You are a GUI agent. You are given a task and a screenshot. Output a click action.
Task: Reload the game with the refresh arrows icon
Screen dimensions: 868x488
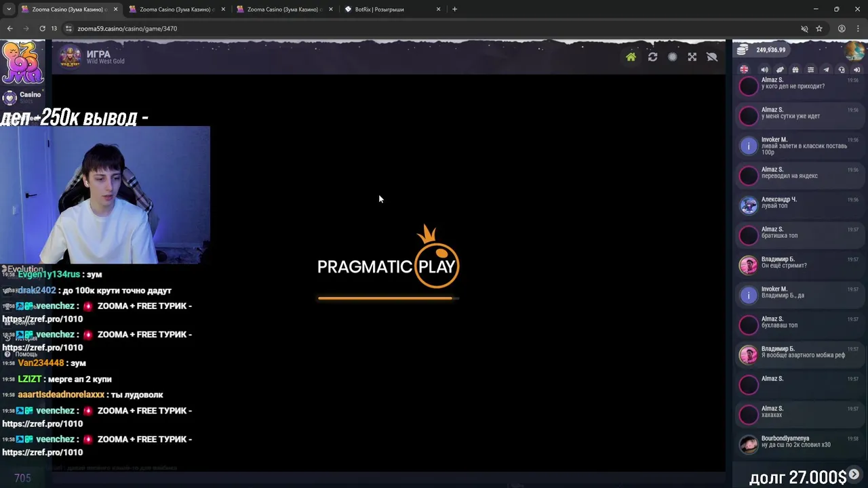[x=652, y=57]
